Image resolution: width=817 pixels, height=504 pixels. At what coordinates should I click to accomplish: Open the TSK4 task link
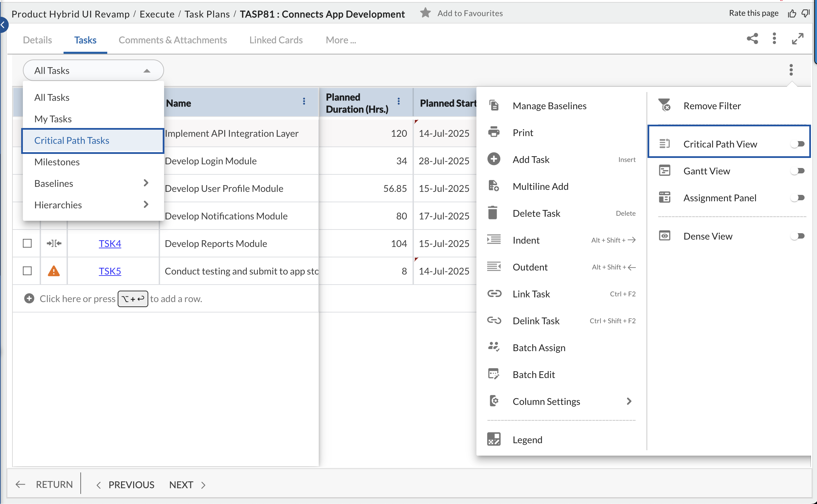tap(110, 243)
